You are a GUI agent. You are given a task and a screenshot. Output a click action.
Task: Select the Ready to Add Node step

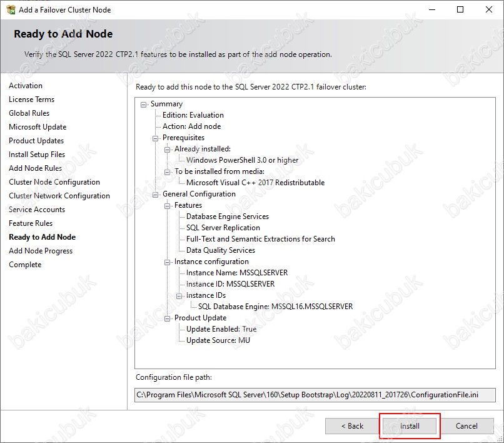42,237
